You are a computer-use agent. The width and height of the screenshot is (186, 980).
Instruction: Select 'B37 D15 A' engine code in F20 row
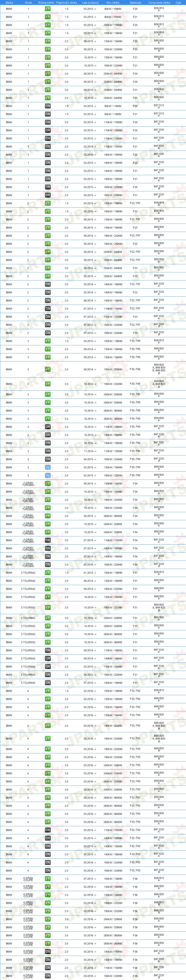[159, 106]
